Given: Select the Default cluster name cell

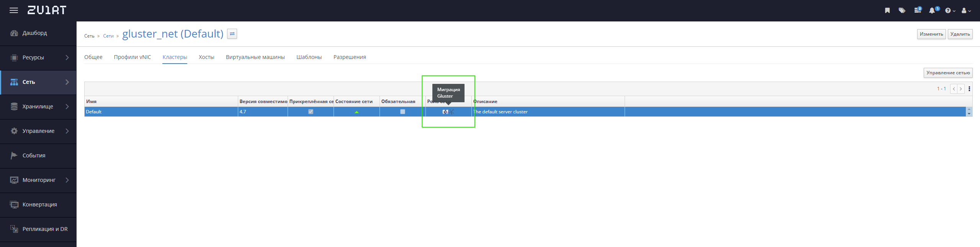Looking at the screenshot, I should (161, 112).
